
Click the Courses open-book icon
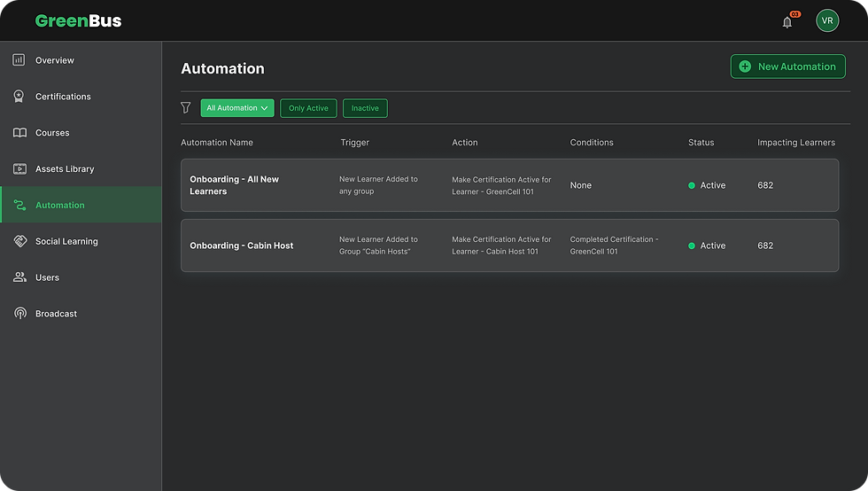(19, 133)
